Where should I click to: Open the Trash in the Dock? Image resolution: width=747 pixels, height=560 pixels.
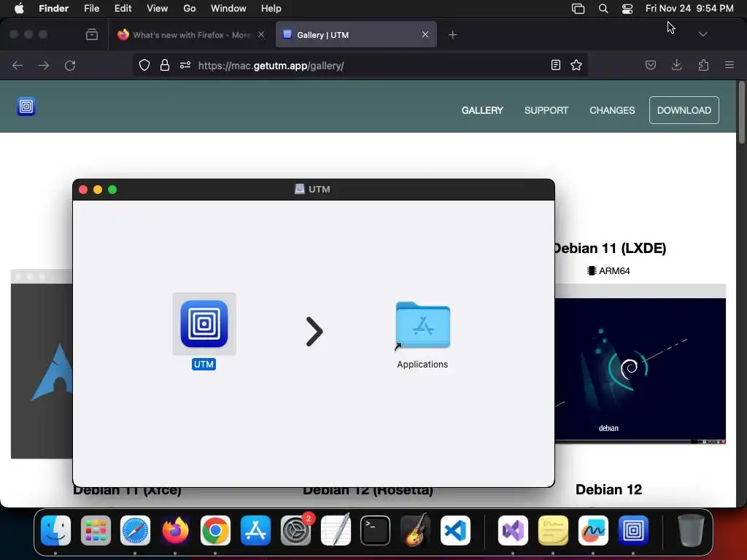[691, 530]
